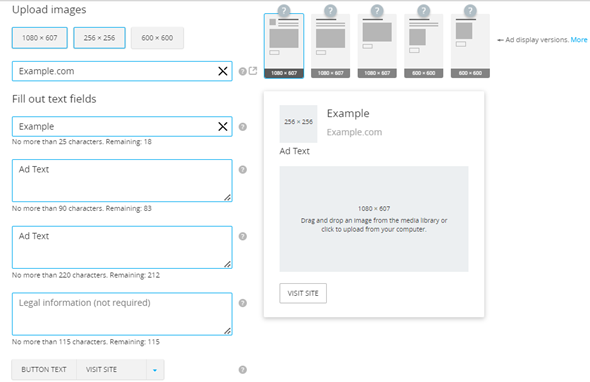This screenshot has height=382, width=590.
Task: Click 'Remaining: 212' character counter
Action: click(x=135, y=275)
